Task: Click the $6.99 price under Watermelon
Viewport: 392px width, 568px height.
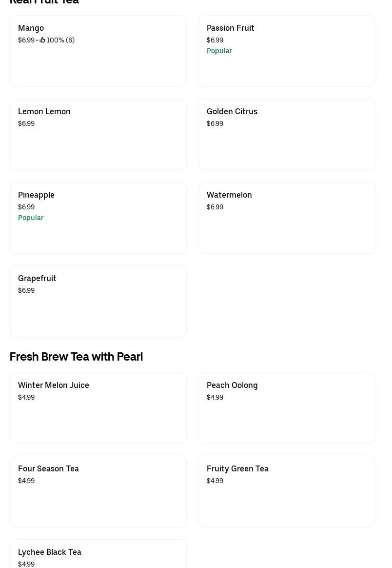Action: (x=215, y=207)
